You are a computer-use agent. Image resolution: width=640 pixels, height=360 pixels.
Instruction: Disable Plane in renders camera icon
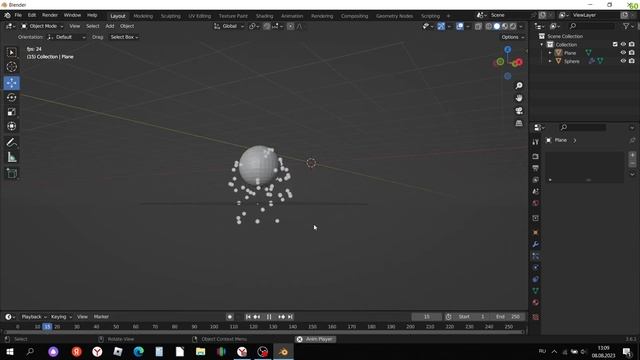[x=631, y=53]
